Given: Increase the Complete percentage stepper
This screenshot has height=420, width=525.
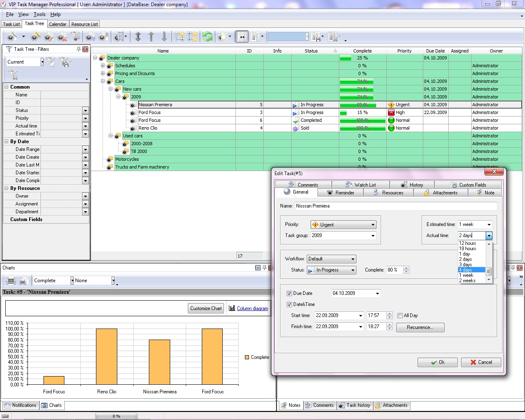Looking at the screenshot, I should pyautogui.click(x=406, y=268).
